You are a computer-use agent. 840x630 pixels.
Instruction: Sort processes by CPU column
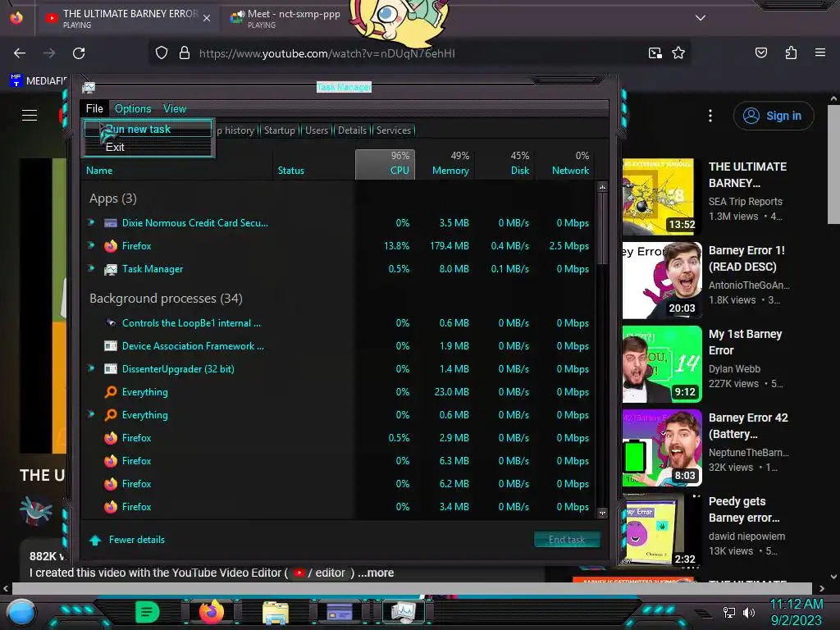tap(385, 164)
